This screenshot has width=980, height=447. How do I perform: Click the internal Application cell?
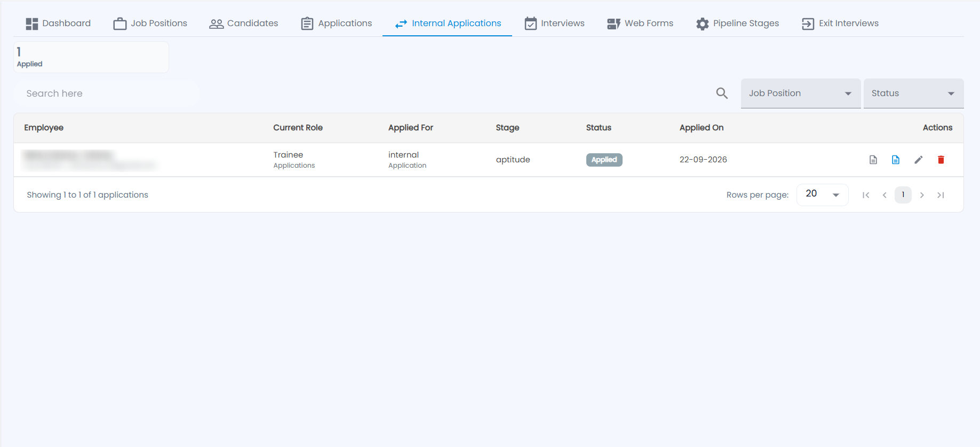[x=408, y=160]
